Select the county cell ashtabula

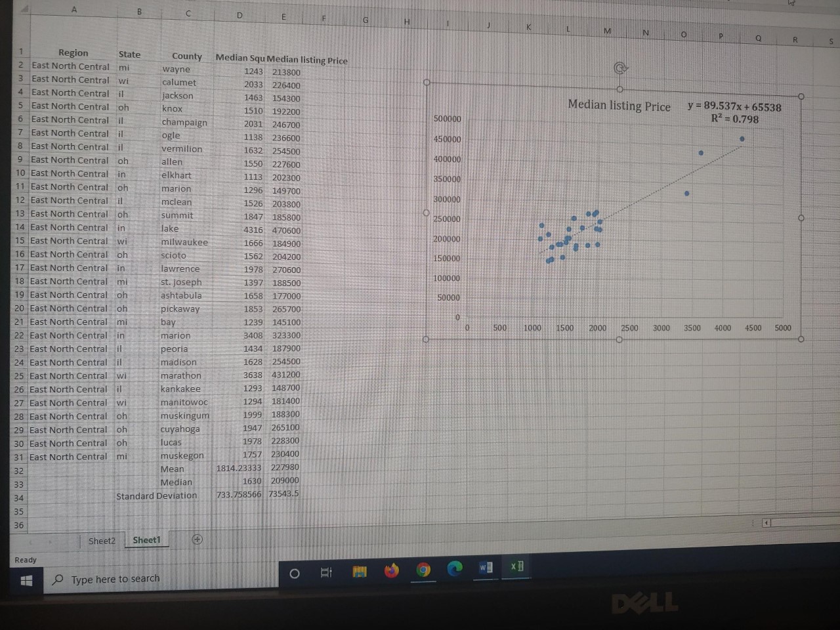pyautogui.click(x=181, y=295)
